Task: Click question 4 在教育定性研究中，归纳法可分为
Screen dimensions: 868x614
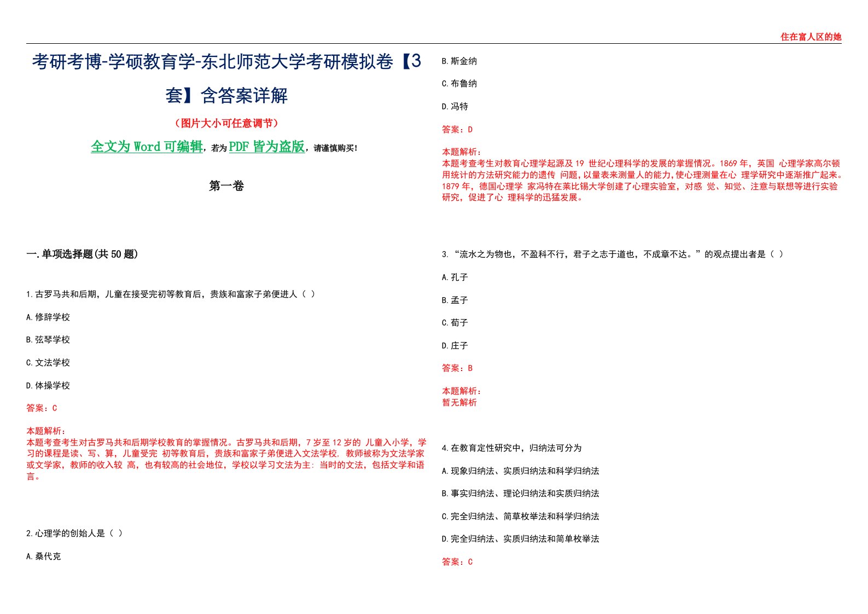Action: [x=512, y=448]
